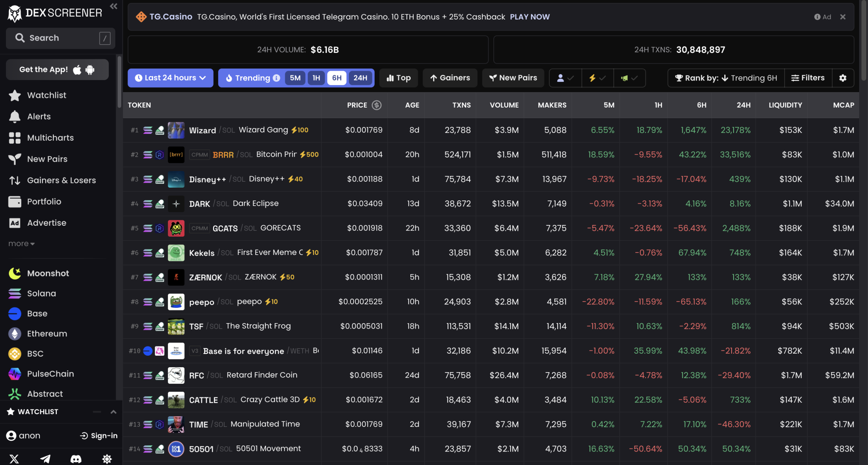Collapse the Watchlist panel chevron
Screen dimensions: 868x465
[x=113, y=412]
